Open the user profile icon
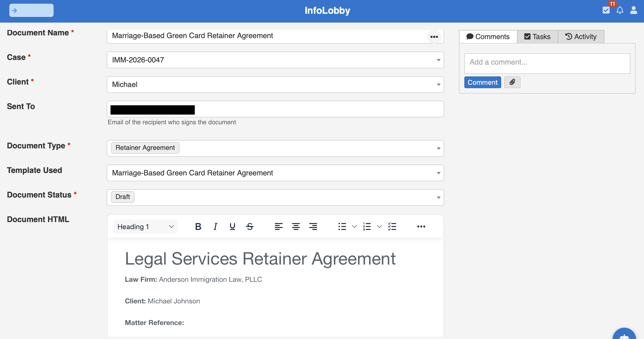The width and height of the screenshot is (644, 339). [x=633, y=10]
